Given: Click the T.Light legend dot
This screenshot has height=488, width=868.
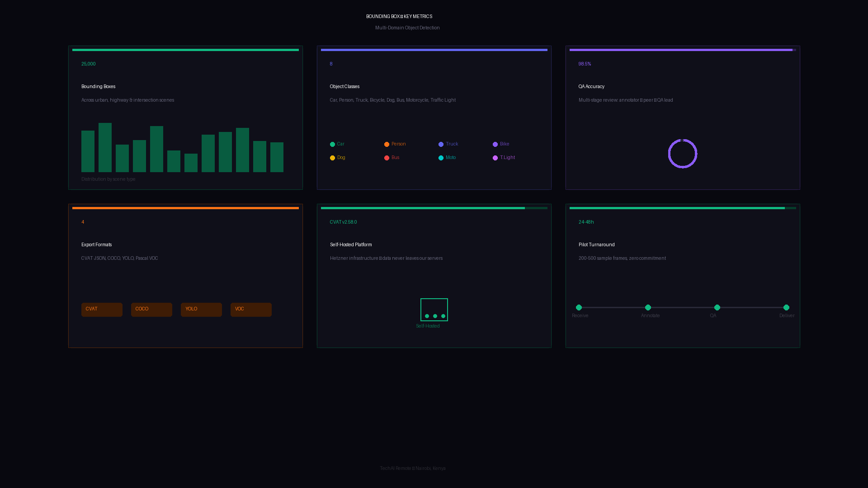Looking at the screenshot, I should click(495, 158).
